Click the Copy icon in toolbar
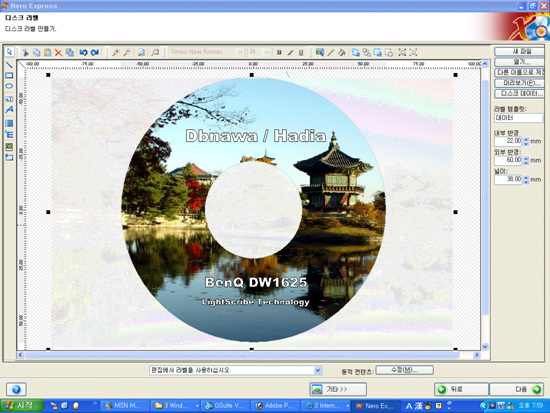Image resolution: width=550 pixels, height=413 pixels. [36, 53]
